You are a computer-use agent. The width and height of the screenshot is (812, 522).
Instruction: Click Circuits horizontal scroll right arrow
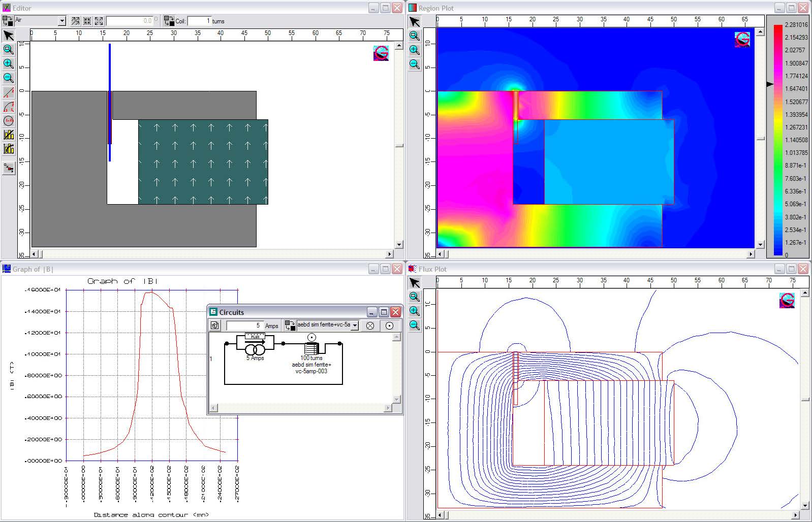[388, 408]
